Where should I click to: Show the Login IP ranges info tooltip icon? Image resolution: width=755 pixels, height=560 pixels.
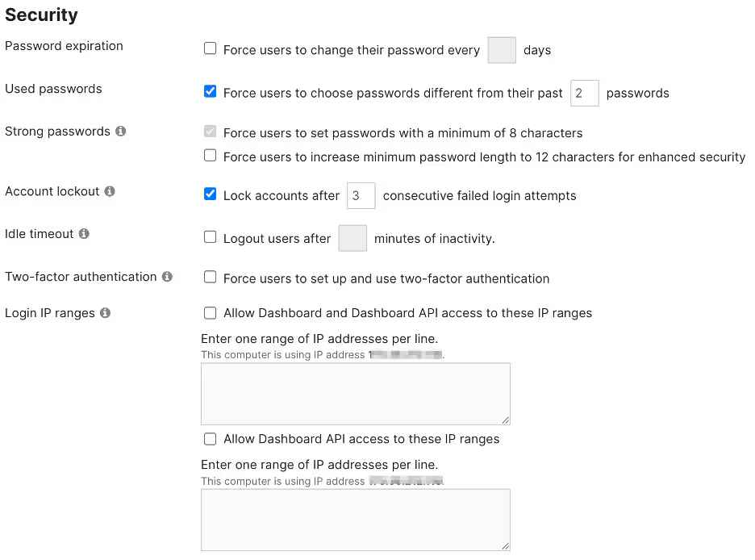click(105, 313)
